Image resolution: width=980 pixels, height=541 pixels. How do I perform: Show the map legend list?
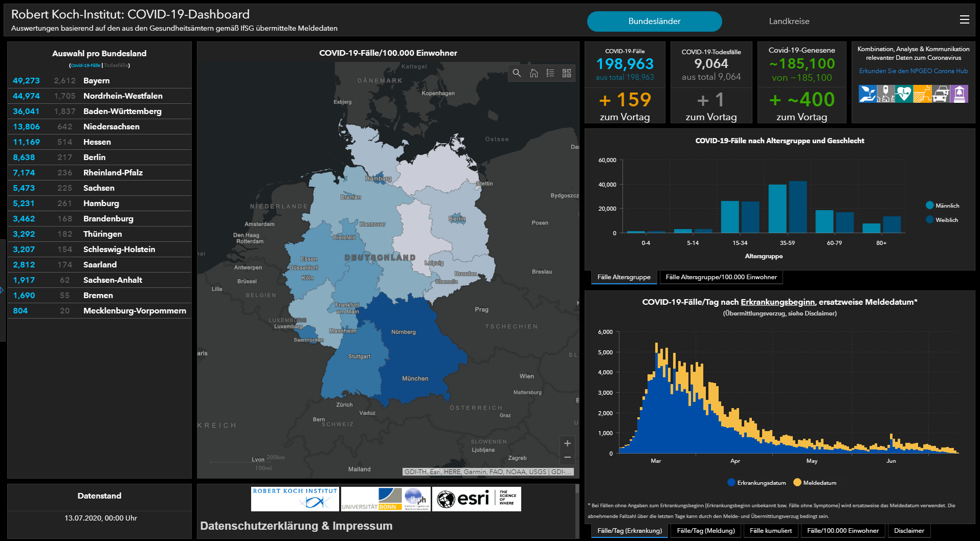click(550, 73)
